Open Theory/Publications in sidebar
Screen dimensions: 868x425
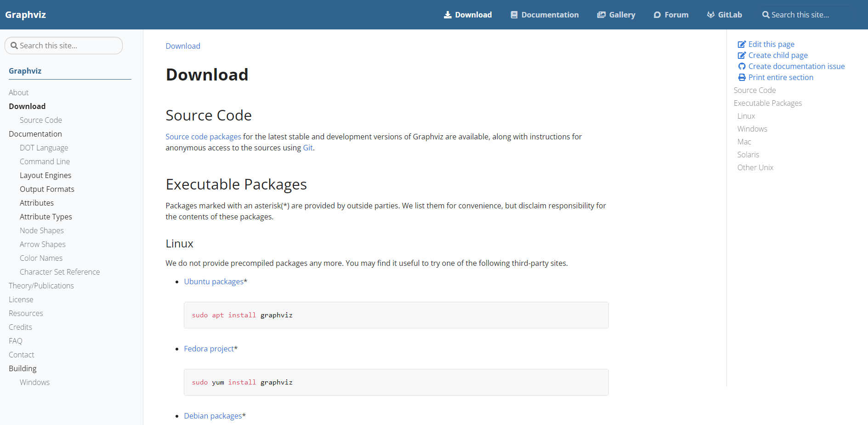click(41, 286)
